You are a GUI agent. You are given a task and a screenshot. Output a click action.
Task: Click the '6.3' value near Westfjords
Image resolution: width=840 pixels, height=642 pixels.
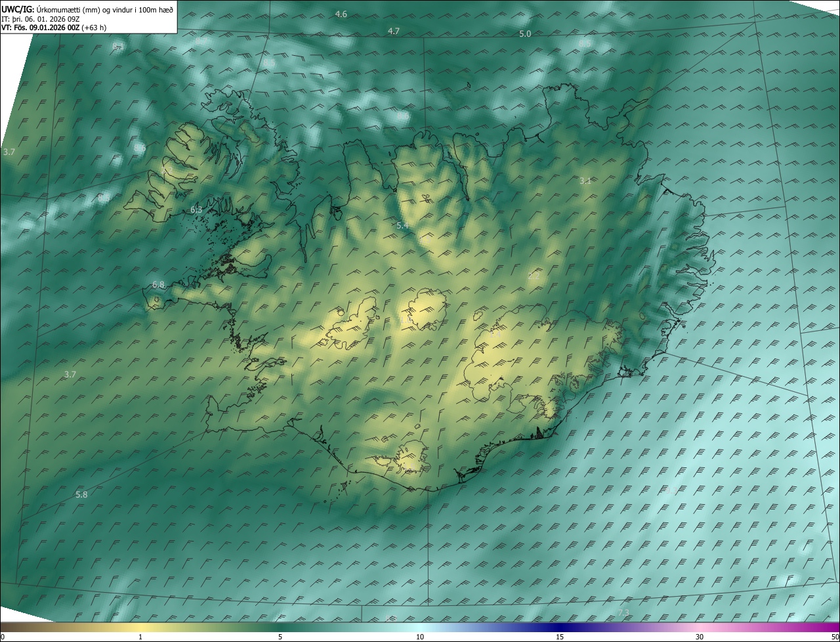click(196, 209)
